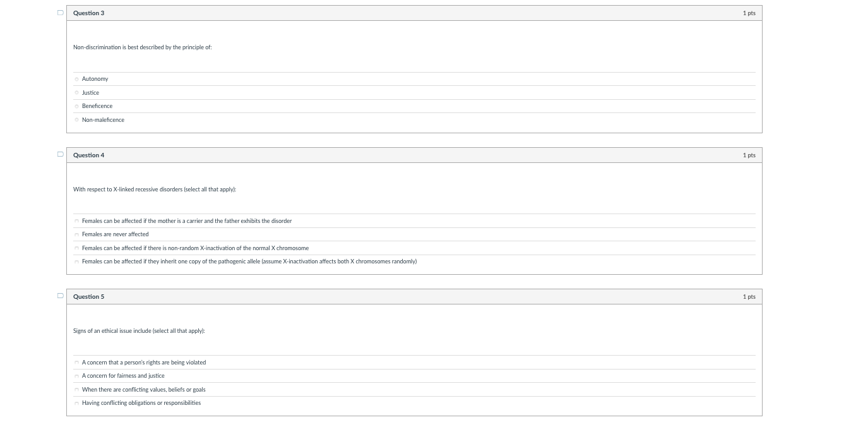Check 'A concern that a person's rights are being violated'
The height and width of the screenshot is (427, 868).
(x=77, y=363)
